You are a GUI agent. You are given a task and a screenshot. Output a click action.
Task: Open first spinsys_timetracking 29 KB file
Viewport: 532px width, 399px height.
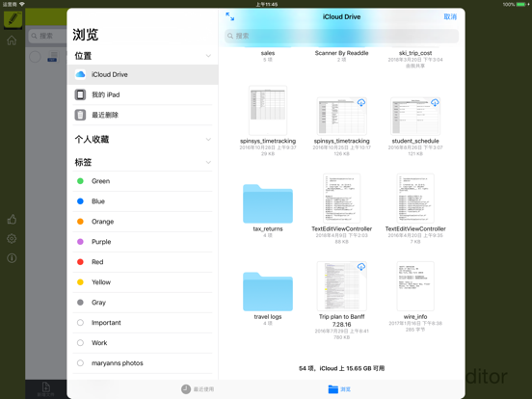click(268, 111)
